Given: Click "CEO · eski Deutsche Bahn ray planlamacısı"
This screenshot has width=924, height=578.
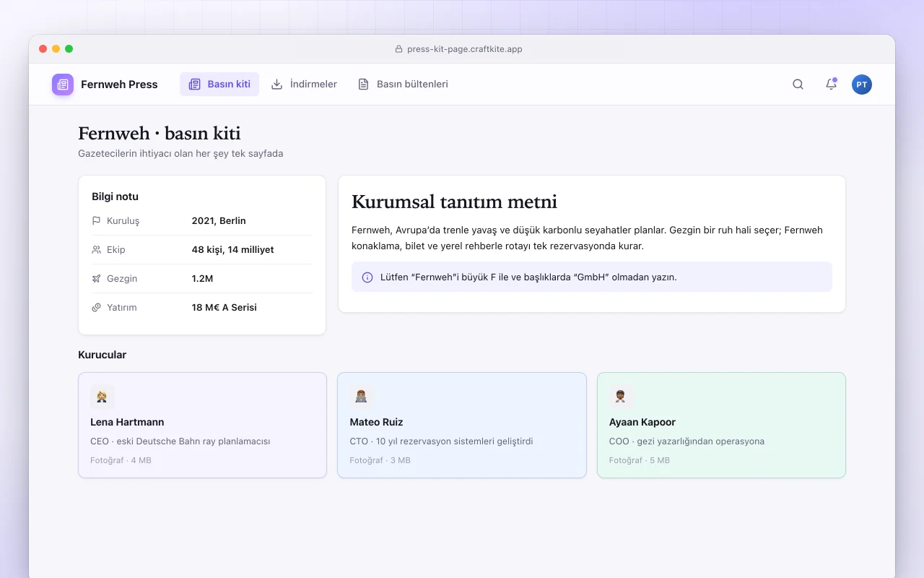Looking at the screenshot, I should 180,441.
